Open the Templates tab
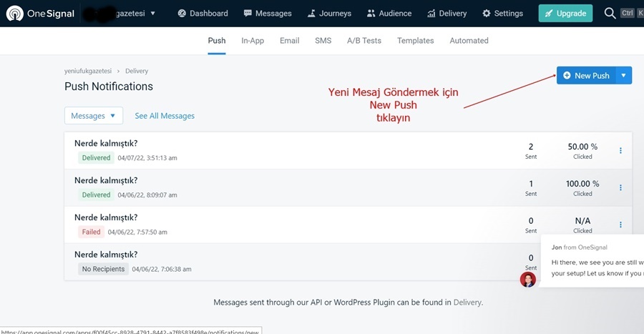 click(x=415, y=41)
